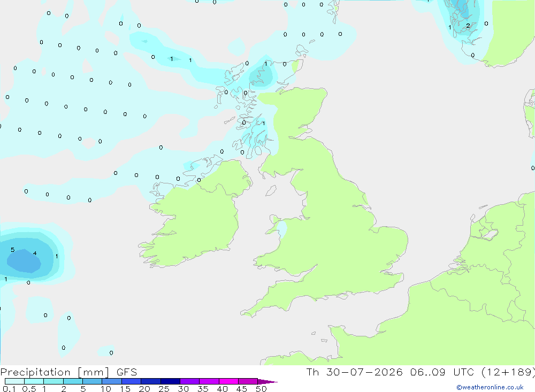Select the 20–25 mm dark blue legend swatch
Screen dimensions: 535x392
[151, 381]
